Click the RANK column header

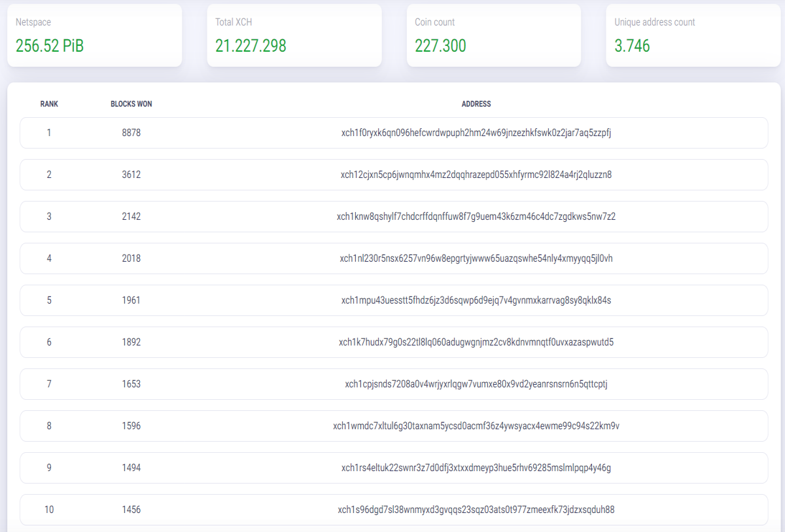49,104
